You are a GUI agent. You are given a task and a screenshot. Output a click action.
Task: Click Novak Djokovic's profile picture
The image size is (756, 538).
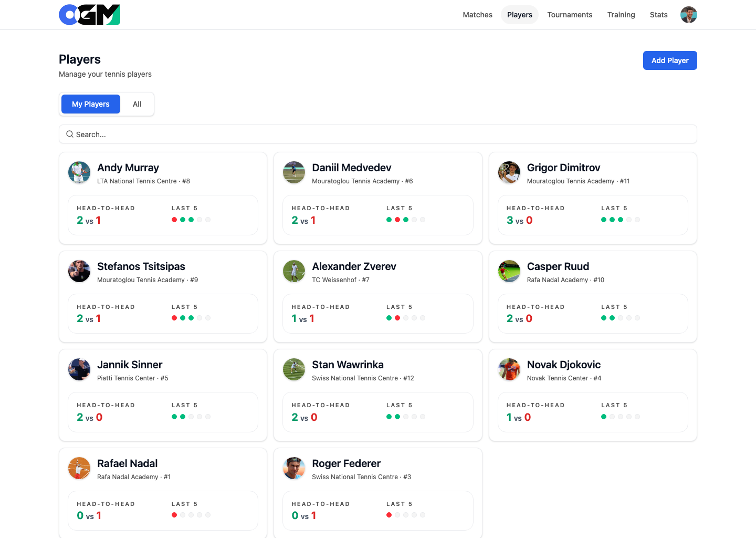click(509, 369)
